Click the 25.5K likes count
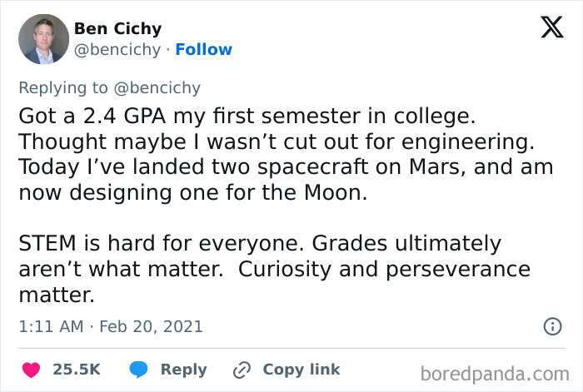This screenshot has height=392, width=583. coord(77,369)
